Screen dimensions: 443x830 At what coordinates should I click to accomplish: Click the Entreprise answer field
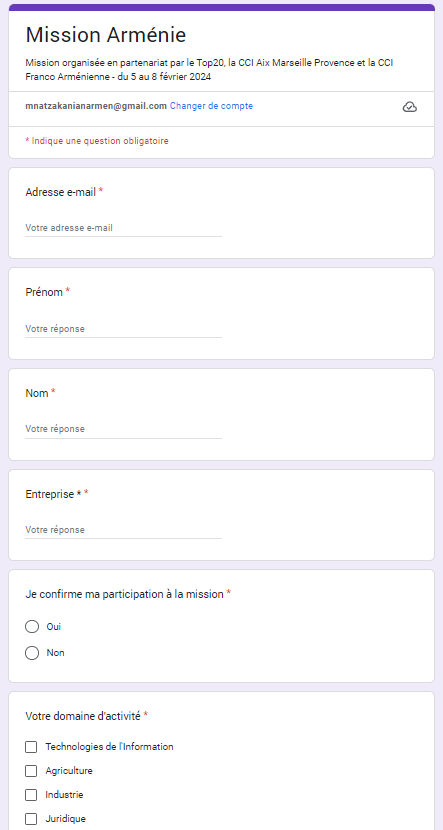[x=123, y=530]
